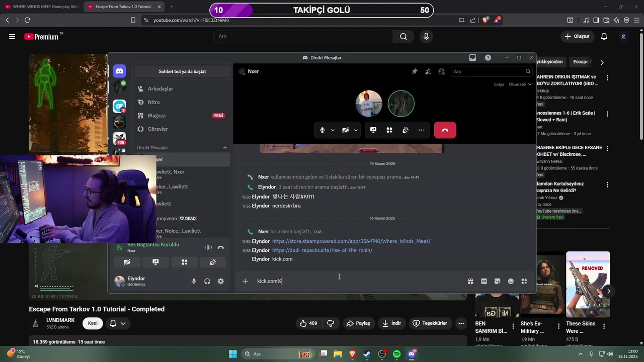Image resolution: width=644 pixels, height=362 pixels.
Task: Start an activity in the call
Action: tap(389, 130)
